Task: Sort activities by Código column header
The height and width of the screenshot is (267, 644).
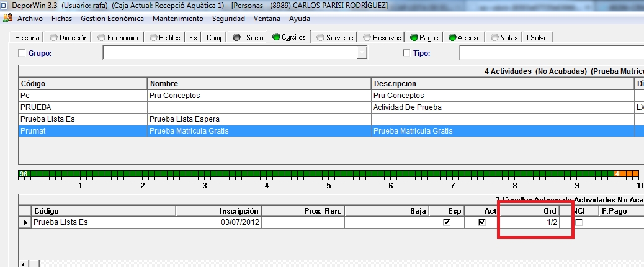Action: click(83, 83)
